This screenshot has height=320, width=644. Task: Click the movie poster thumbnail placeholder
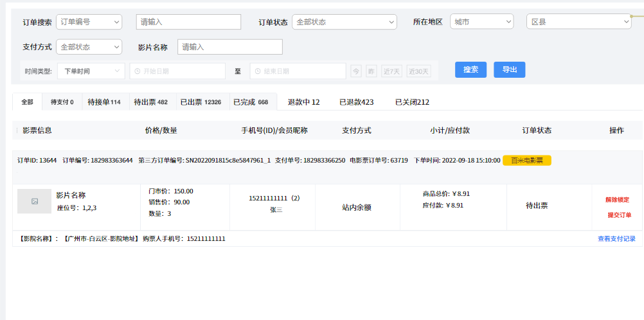[34, 201]
